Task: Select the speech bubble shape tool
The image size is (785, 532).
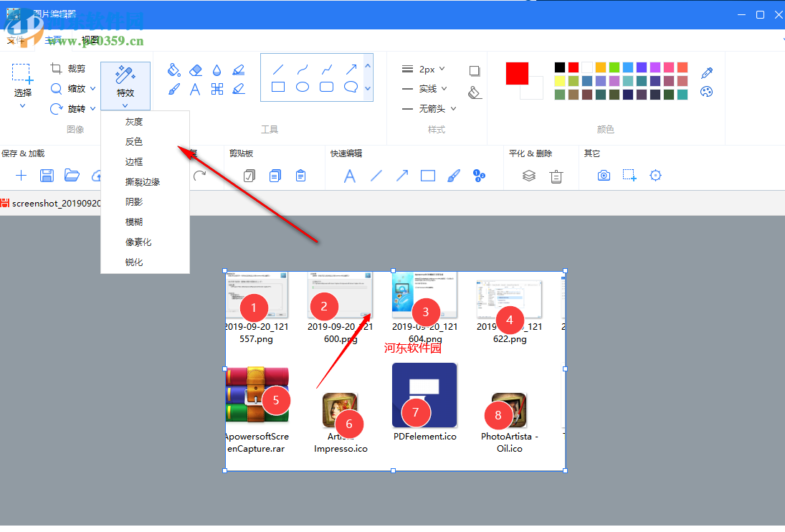Action: [351, 88]
